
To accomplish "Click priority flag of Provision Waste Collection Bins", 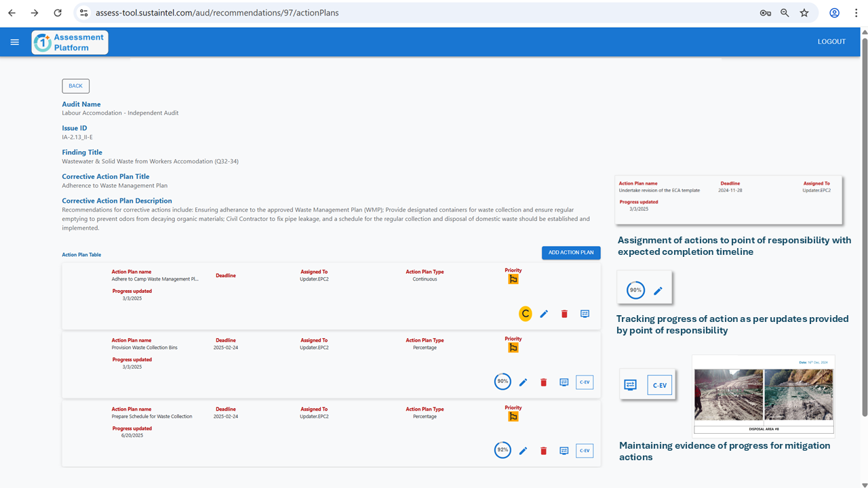I will tap(513, 348).
